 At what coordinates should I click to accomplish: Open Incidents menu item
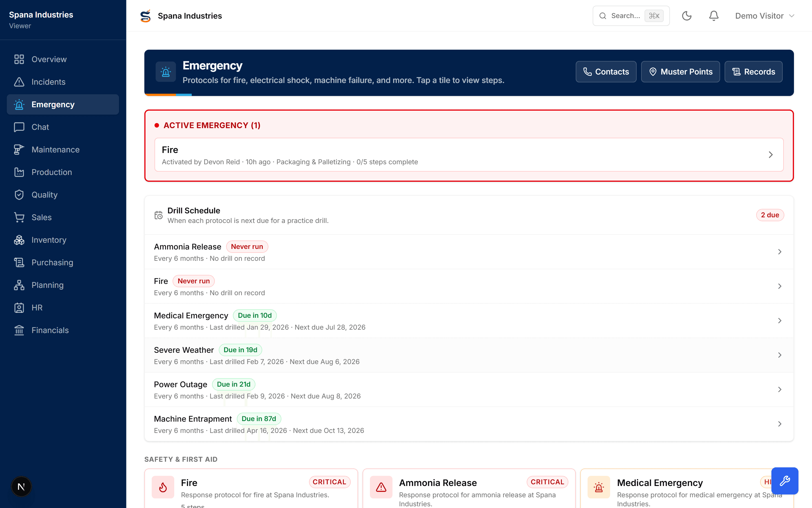pos(63,82)
